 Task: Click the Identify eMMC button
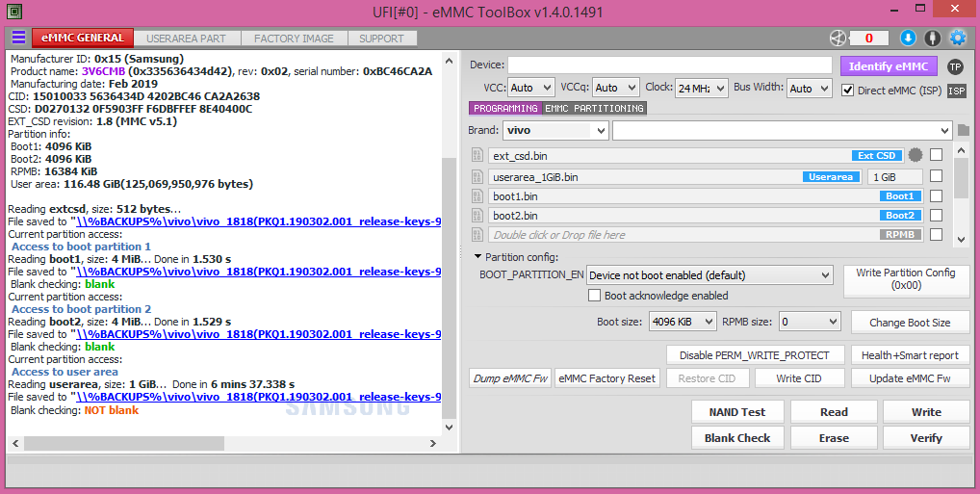click(889, 66)
